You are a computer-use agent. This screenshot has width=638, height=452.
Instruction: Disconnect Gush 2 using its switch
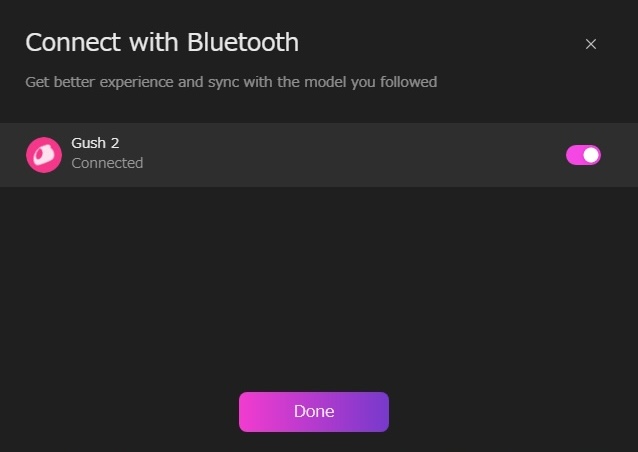(583, 154)
